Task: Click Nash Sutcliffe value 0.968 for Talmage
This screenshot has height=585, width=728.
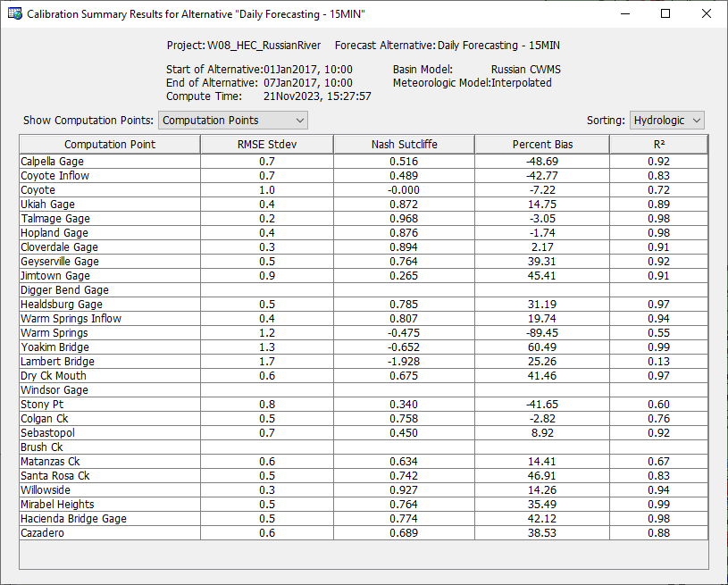Action: tap(404, 219)
